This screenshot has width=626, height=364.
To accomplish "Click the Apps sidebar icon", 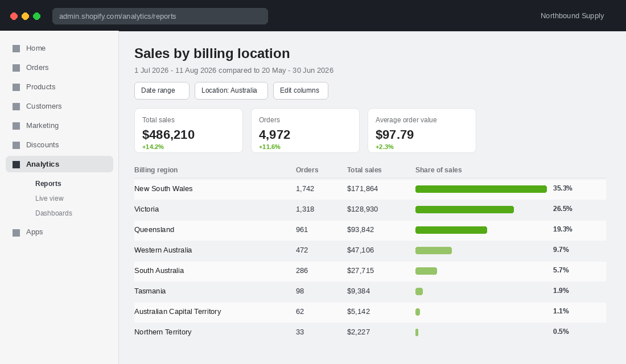I will [x=16, y=233].
